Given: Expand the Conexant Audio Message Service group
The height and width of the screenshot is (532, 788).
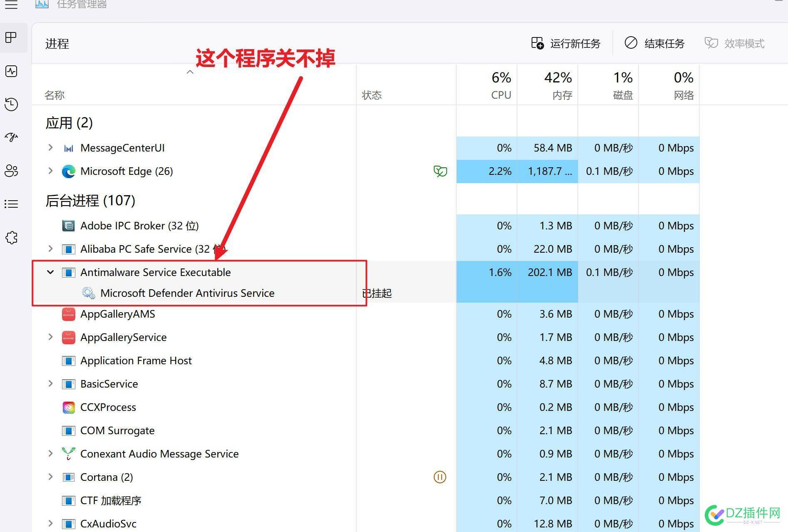Looking at the screenshot, I should tap(50, 454).
